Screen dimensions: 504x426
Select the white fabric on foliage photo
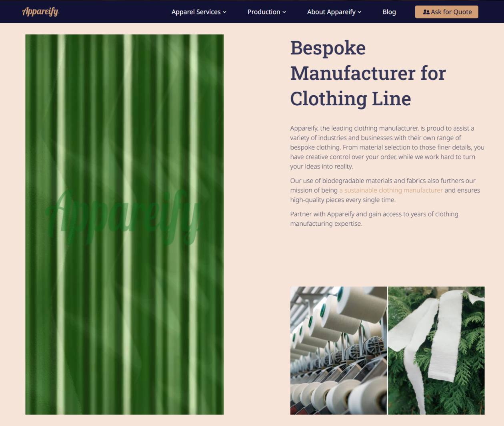pyautogui.click(x=436, y=350)
